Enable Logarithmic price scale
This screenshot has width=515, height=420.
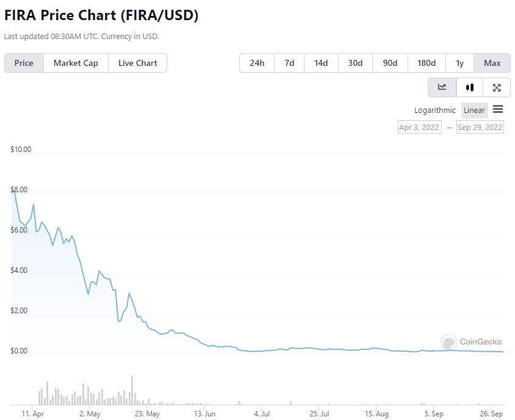pos(434,110)
